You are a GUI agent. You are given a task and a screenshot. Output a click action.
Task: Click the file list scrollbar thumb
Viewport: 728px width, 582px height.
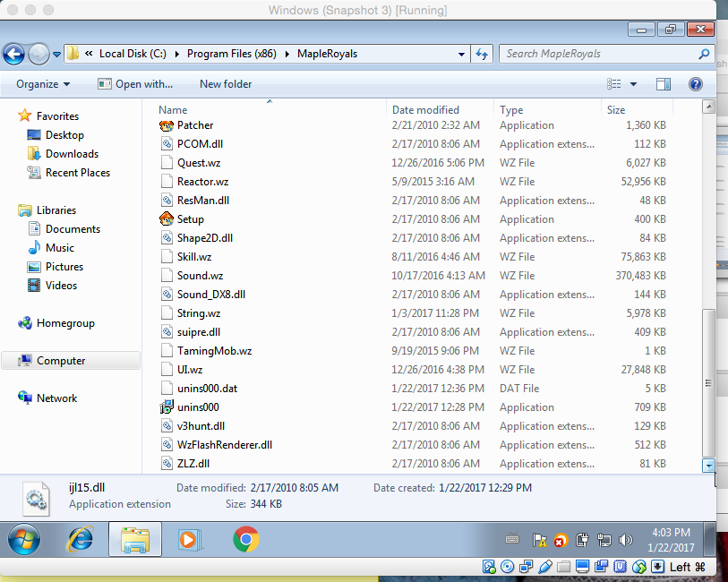708,383
